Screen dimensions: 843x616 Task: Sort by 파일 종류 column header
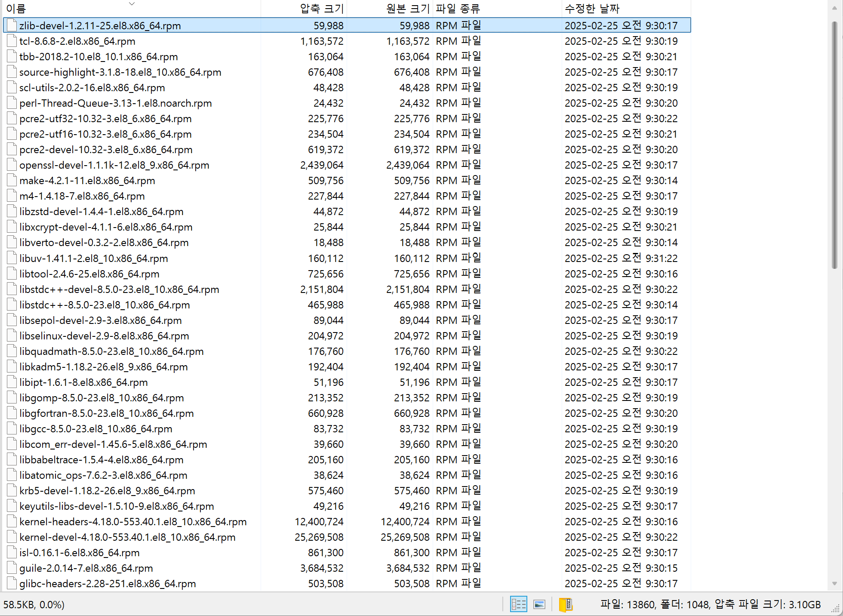coord(458,9)
